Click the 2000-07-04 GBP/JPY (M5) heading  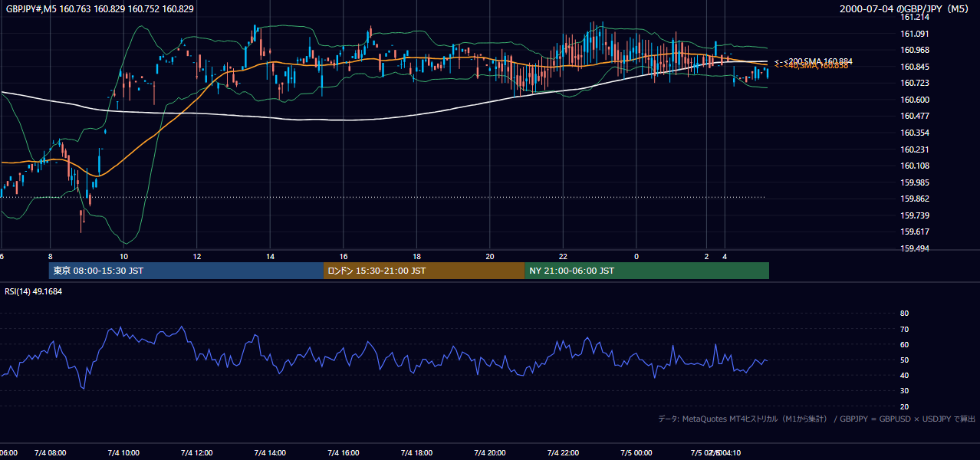tap(906, 8)
